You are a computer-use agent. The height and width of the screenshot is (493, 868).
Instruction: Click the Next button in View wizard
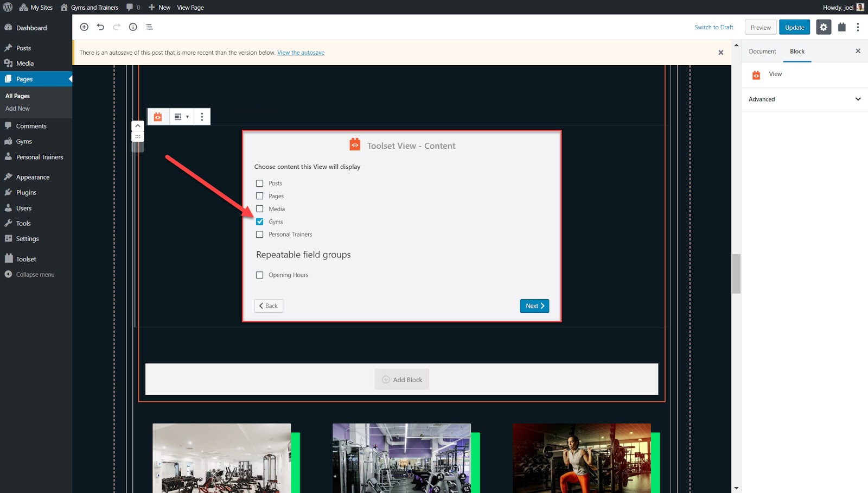534,306
